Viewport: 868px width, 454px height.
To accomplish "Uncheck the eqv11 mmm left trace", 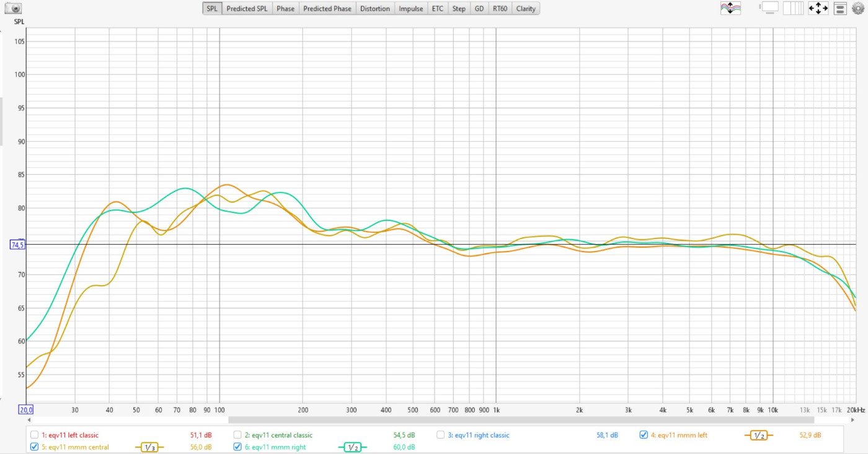I will pyautogui.click(x=644, y=435).
